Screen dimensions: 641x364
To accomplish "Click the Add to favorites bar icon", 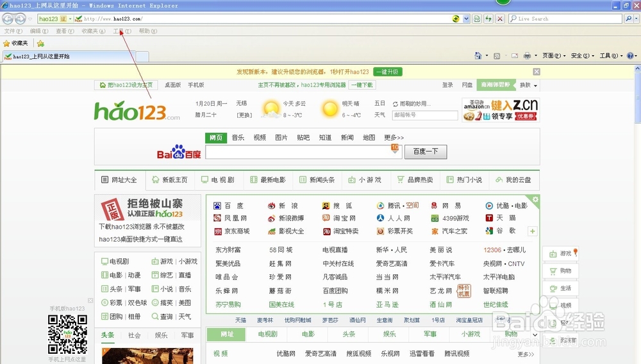I will coord(40,44).
